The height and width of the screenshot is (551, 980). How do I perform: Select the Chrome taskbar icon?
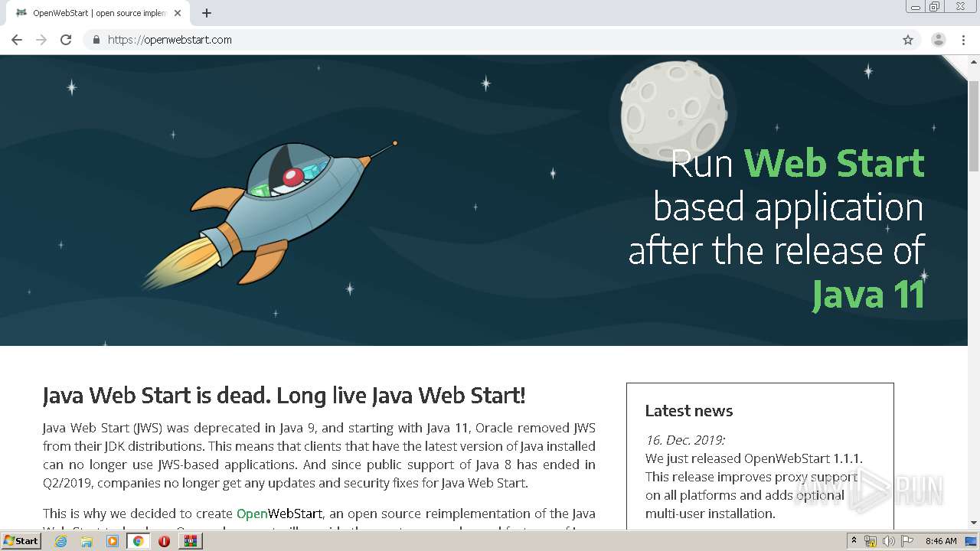[x=139, y=541]
